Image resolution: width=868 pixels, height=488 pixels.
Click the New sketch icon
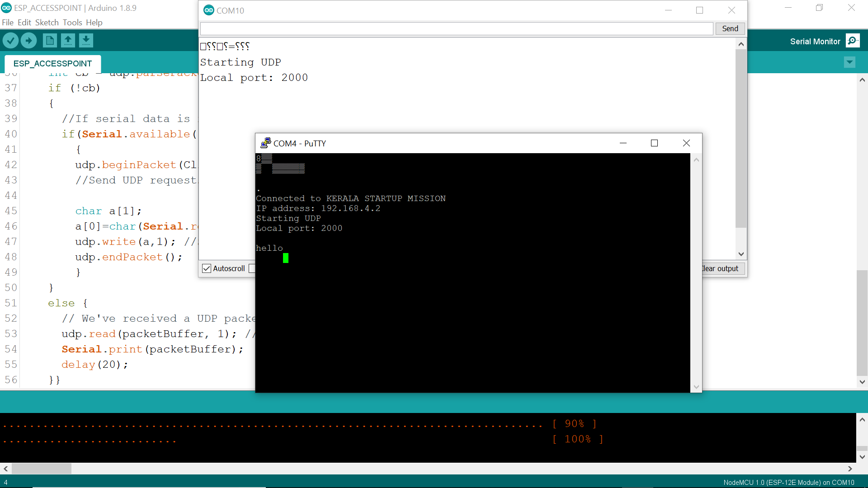coord(50,41)
